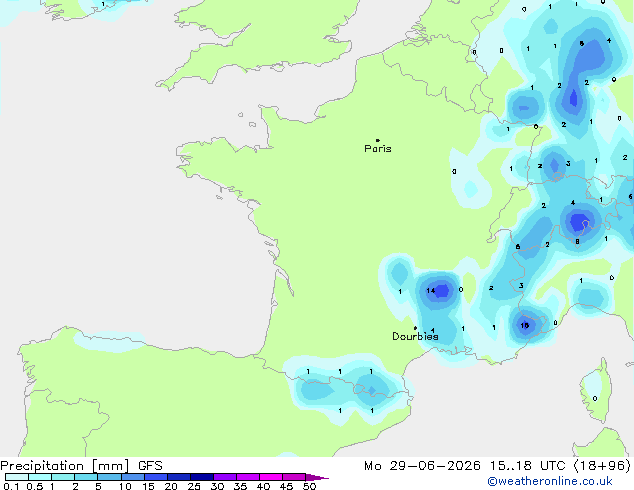Pick legend swatch between 30 and 35
This screenshot has width=634, height=490.
click(224, 477)
